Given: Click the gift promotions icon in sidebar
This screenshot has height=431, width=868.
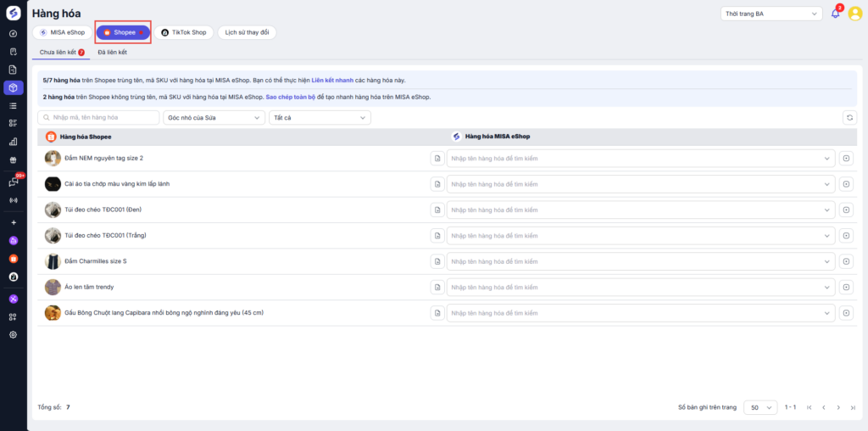Looking at the screenshot, I should pos(14,160).
